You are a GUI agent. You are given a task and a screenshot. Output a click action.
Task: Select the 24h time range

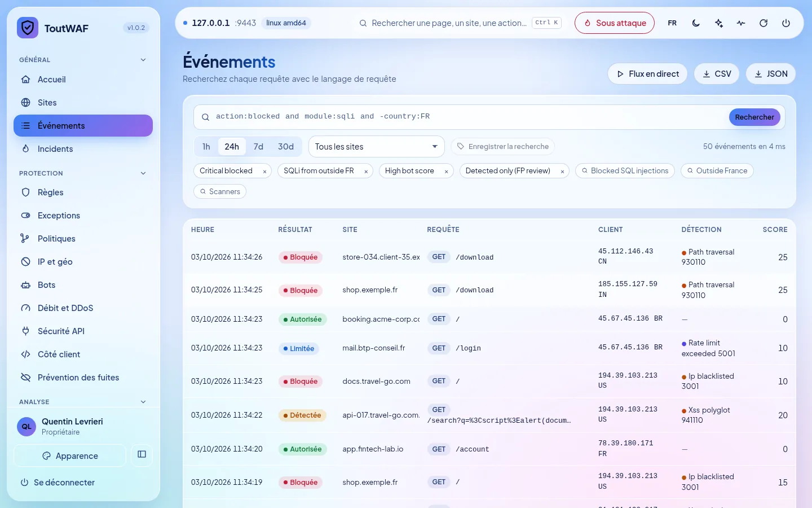pos(232,147)
